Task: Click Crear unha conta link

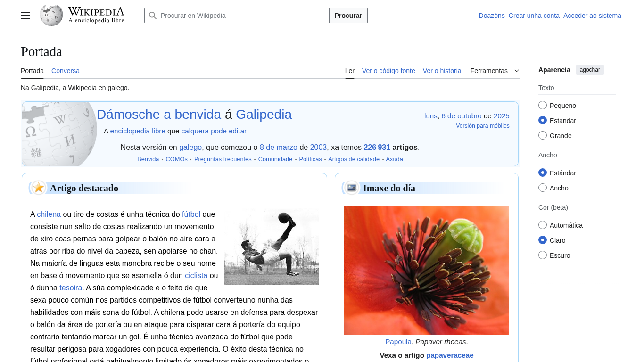Action: pos(534,16)
